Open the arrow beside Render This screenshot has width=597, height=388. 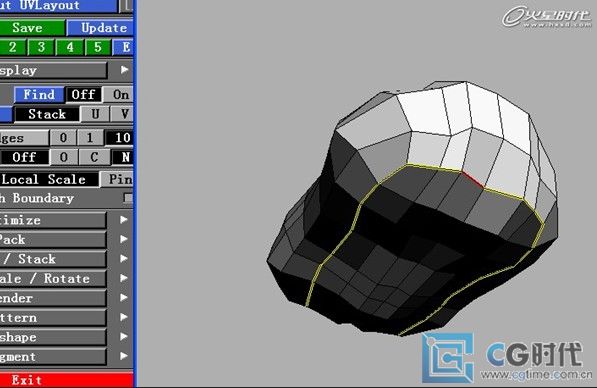[x=124, y=297]
